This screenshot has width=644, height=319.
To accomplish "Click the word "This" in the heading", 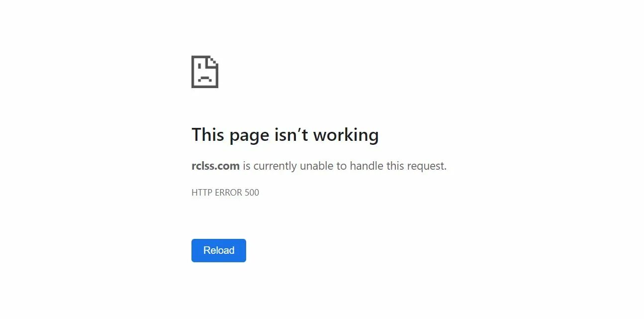I will pyautogui.click(x=208, y=134).
